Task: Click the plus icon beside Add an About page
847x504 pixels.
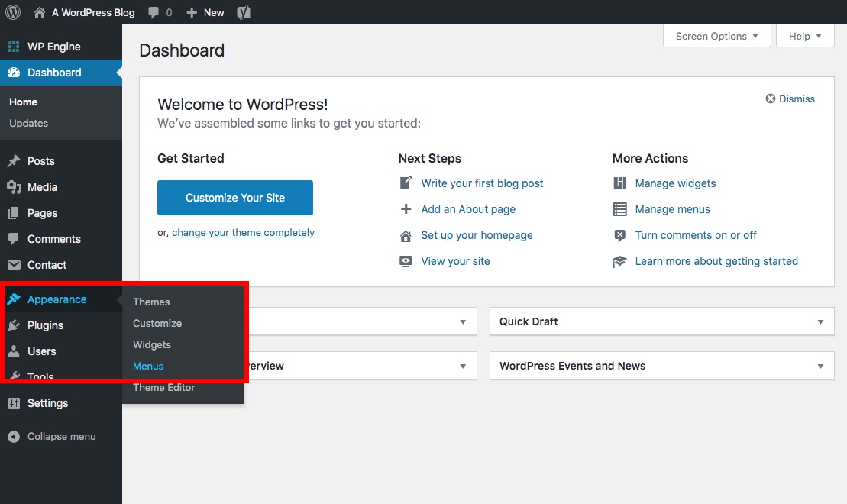Action: tap(406, 209)
